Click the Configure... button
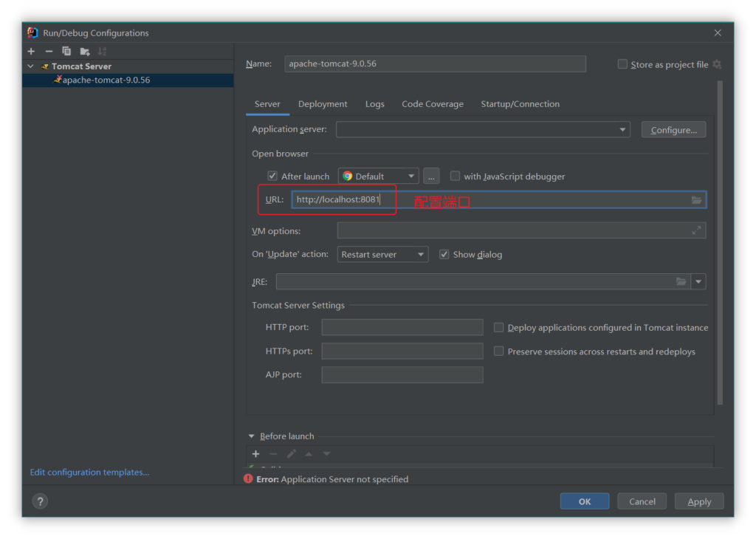Screen dimensions: 756x539 pyautogui.click(x=673, y=130)
